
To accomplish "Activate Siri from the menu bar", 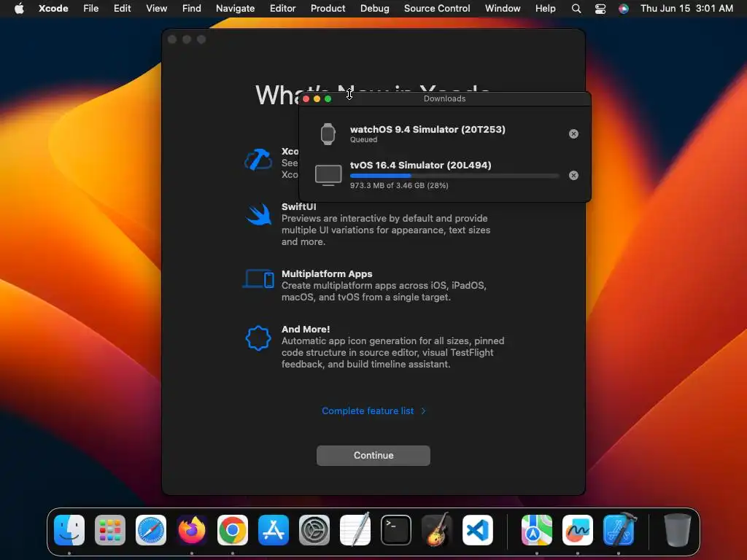I will pyautogui.click(x=623, y=9).
